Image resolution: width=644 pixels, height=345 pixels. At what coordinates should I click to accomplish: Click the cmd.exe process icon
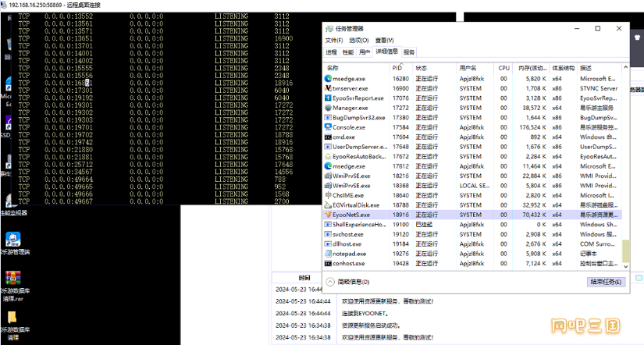[x=328, y=137]
